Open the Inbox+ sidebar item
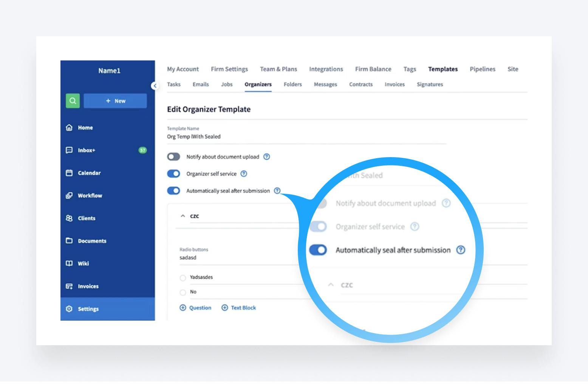Screen dimensions: 588x386 [87, 150]
